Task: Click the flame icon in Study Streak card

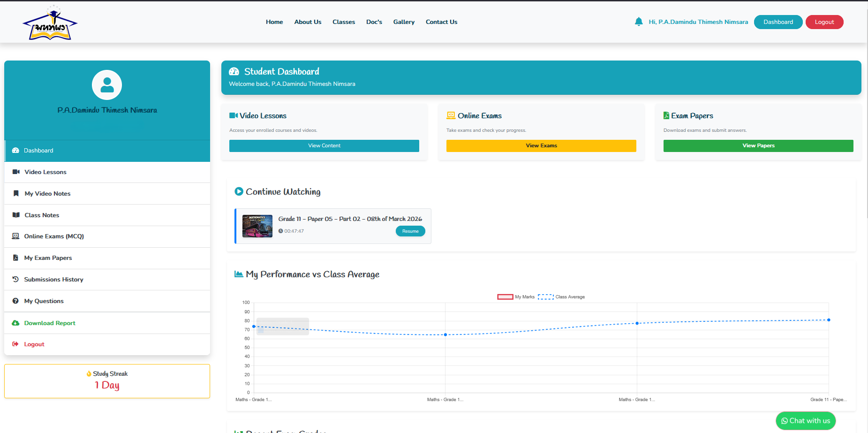Action: coord(89,373)
